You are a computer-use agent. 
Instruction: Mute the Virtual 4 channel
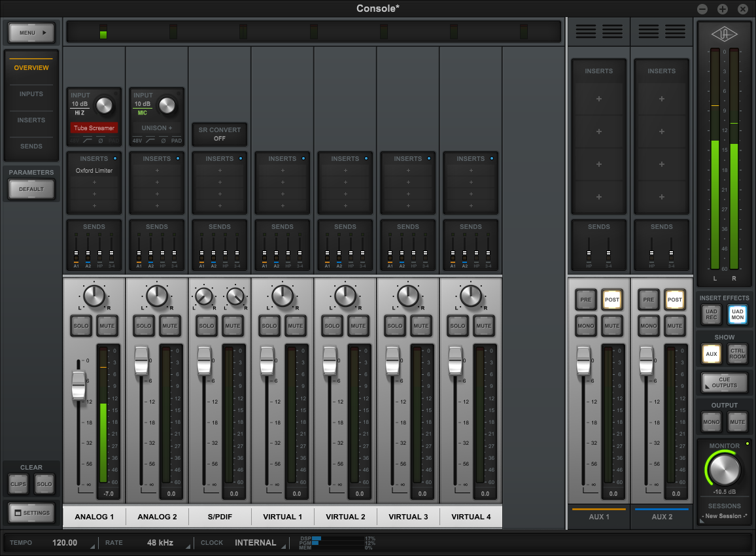pyautogui.click(x=483, y=326)
